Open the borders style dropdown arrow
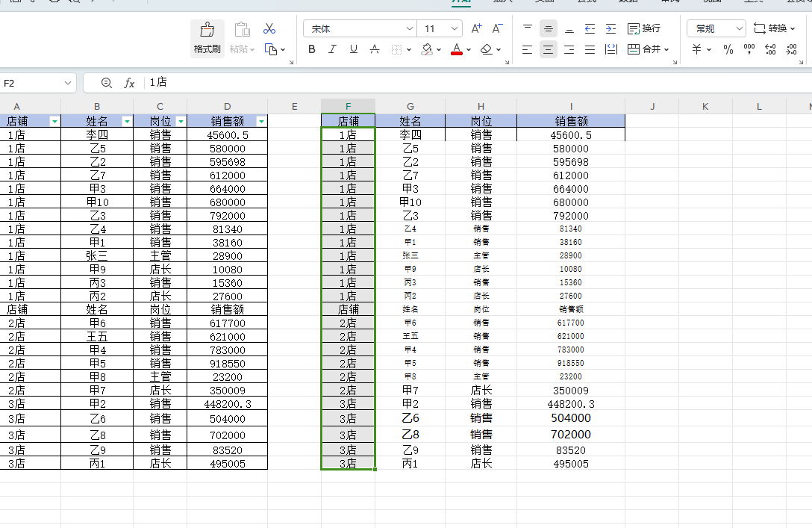Image resolution: width=812 pixels, height=528 pixels. (x=408, y=50)
